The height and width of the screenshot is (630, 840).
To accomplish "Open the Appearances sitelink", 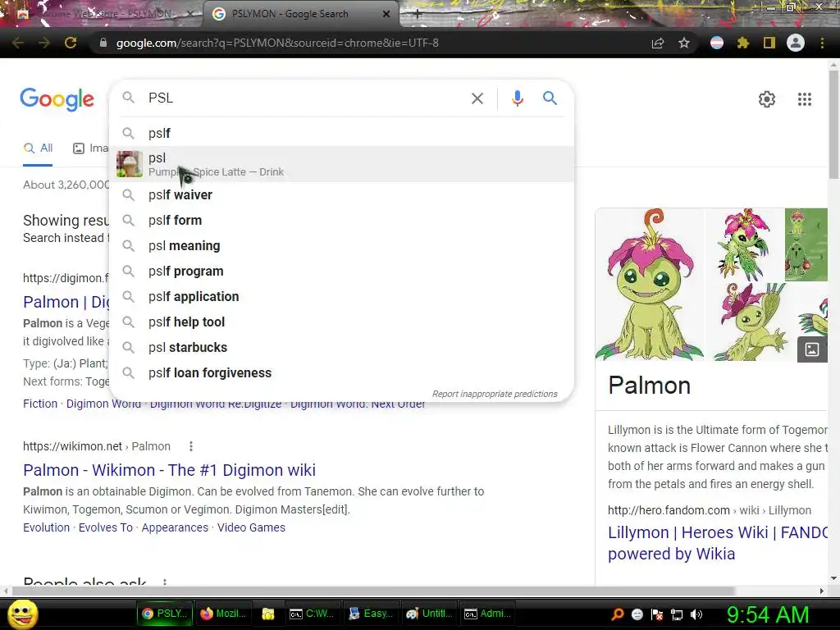I will 175,527.
